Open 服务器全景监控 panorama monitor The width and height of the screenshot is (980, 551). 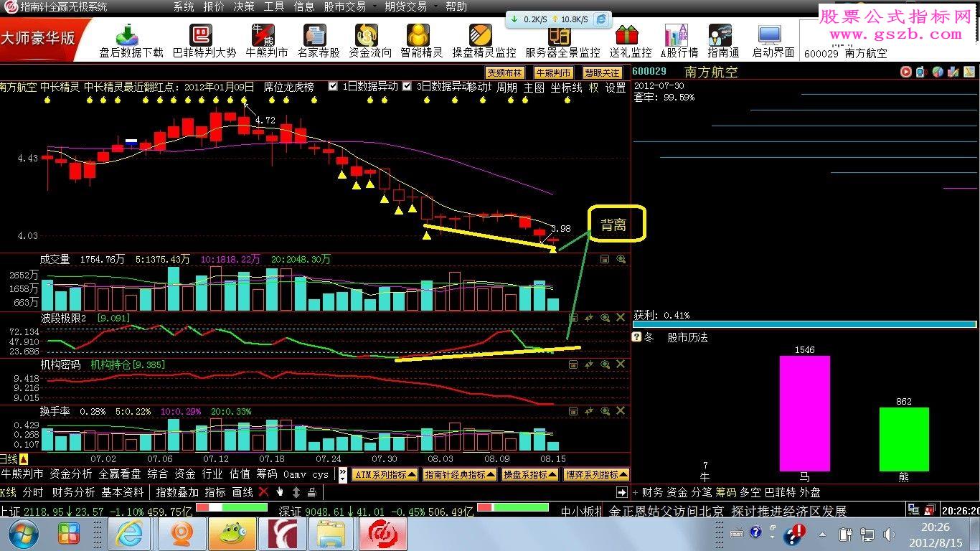click(x=562, y=41)
